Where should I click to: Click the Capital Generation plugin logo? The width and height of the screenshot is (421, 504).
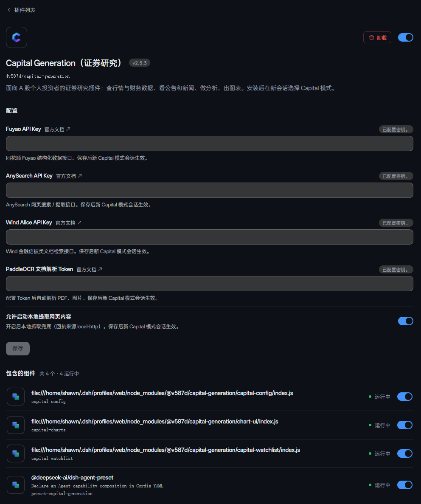tap(17, 37)
